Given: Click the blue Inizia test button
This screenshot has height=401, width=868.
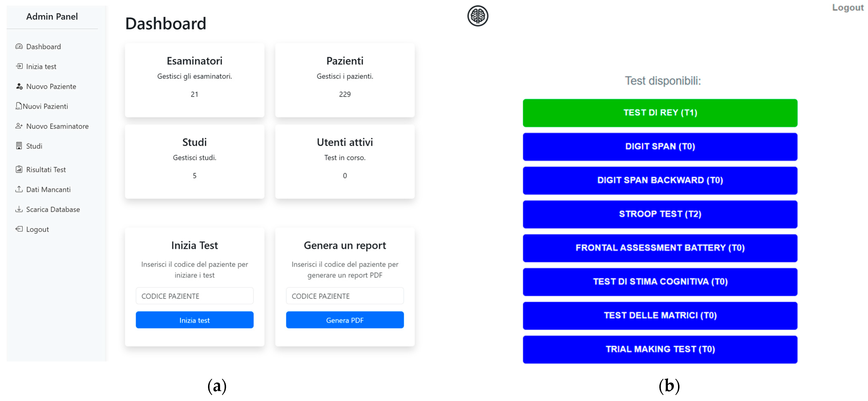Looking at the screenshot, I should [x=194, y=320].
